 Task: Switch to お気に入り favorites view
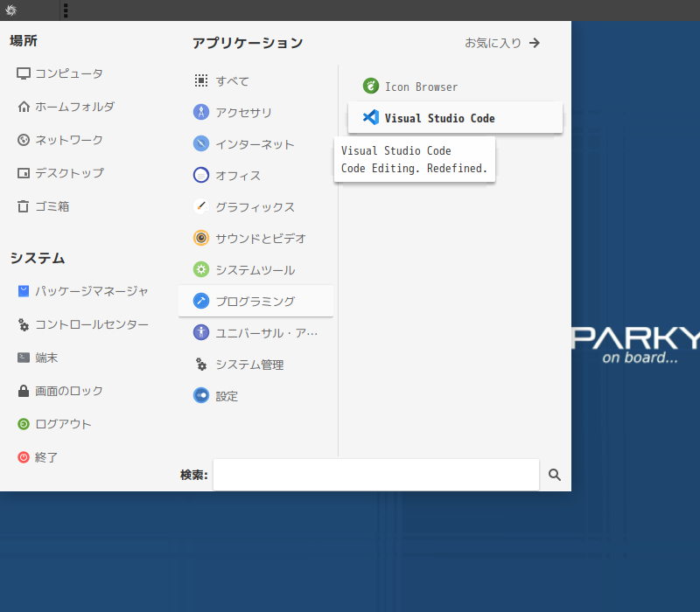[x=502, y=43]
